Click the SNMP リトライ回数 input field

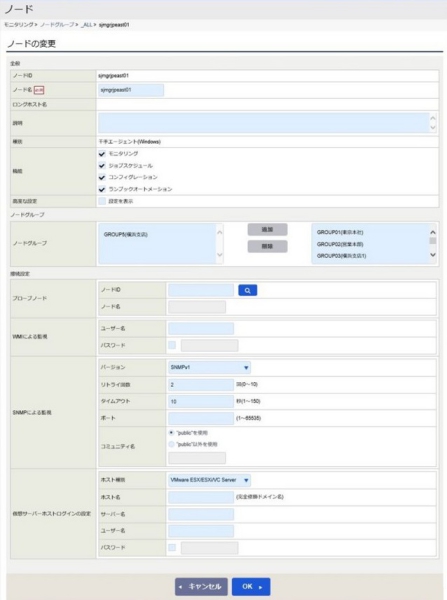201,385
